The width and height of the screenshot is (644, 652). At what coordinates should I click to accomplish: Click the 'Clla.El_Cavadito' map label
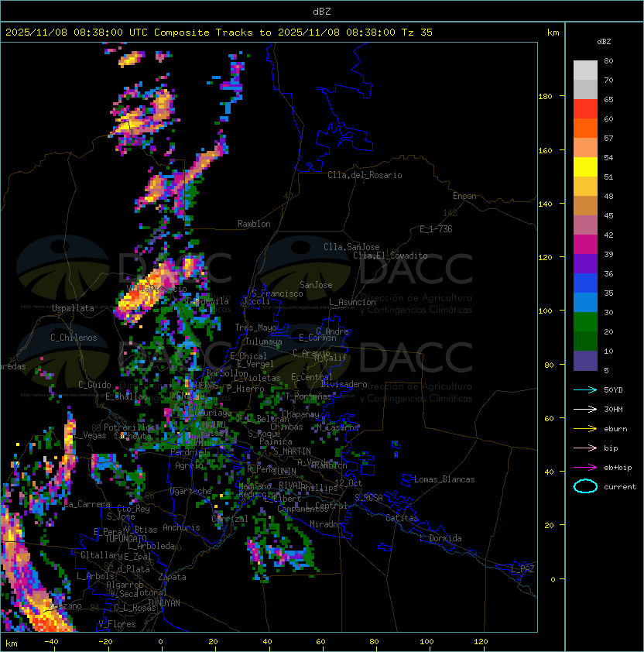pyautogui.click(x=390, y=256)
